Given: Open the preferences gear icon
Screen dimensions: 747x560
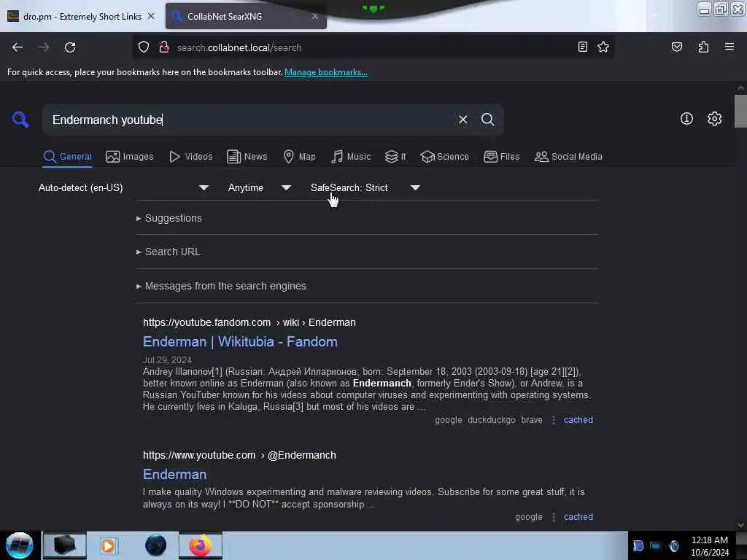Looking at the screenshot, I should (x=714, y=119).
